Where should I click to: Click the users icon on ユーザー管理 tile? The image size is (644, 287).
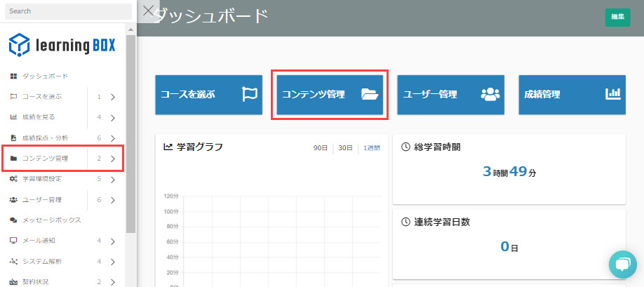[490, 94]
